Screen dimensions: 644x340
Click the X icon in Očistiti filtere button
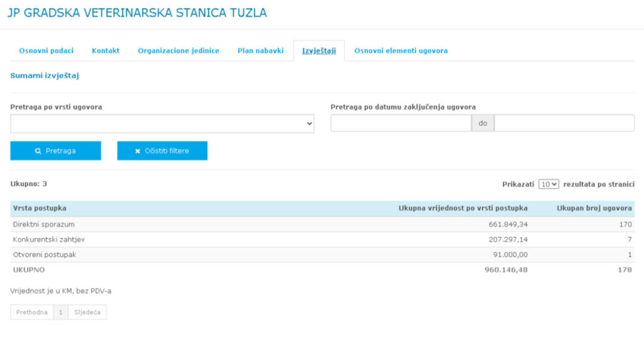pyautogui.click(x=138, y=151)
